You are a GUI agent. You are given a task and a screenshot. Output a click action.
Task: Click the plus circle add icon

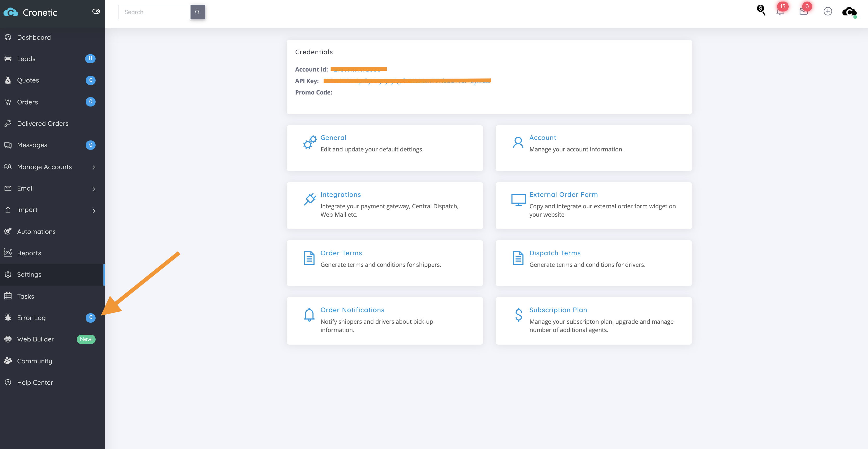pos(828,11)
